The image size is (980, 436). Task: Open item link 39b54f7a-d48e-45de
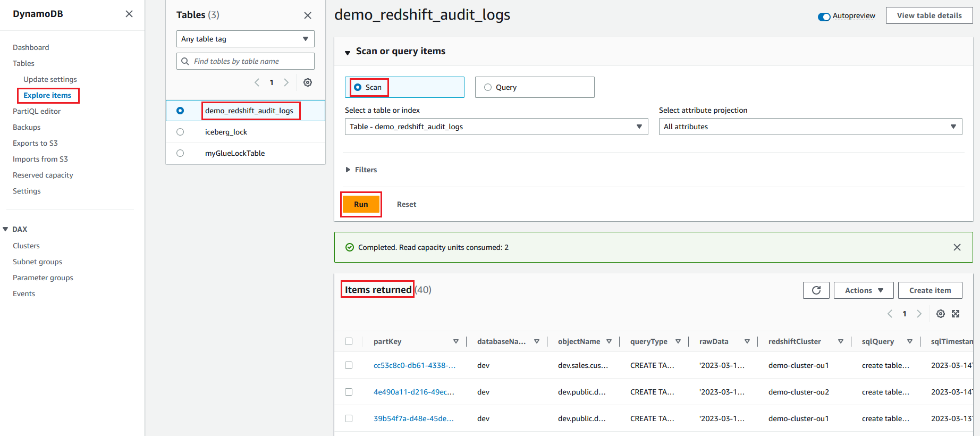point(413,418)
